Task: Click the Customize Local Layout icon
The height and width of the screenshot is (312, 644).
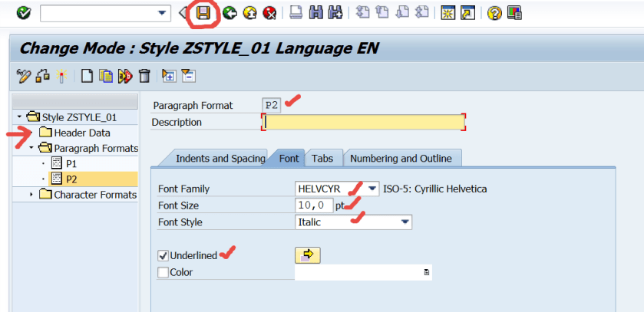Action: pyautogui.click(x=514, y=14)
